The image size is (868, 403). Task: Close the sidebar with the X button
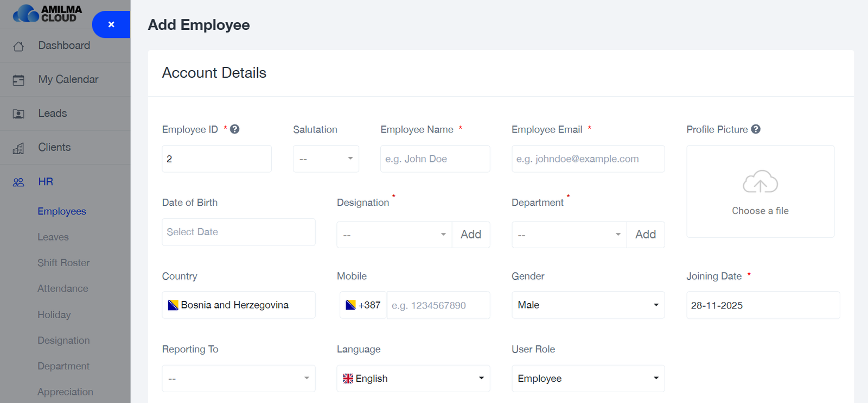(x=111, y=24)
